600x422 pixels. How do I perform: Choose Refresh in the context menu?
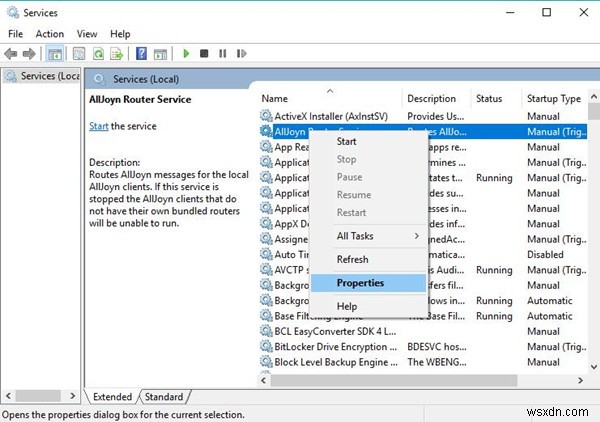point(368,259)
